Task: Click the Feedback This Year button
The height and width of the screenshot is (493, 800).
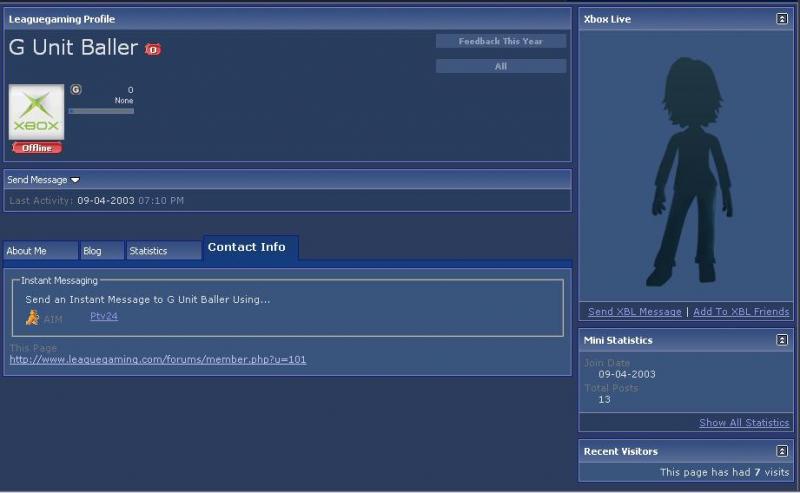Action: pos(500,41)
